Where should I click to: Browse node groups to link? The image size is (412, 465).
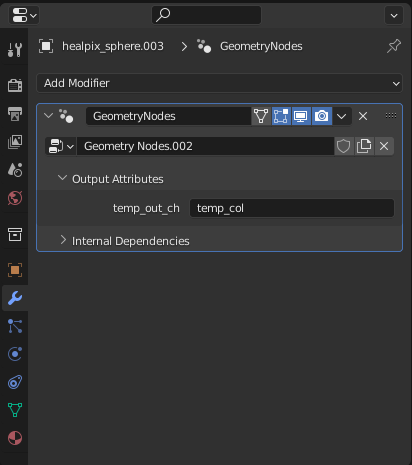pos(61,146)
